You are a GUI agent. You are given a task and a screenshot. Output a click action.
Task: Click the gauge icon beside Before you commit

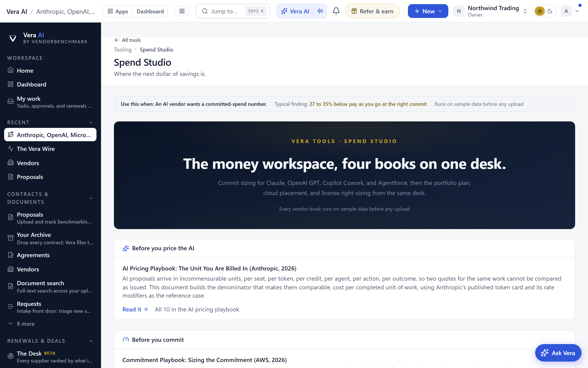[126, 340]
